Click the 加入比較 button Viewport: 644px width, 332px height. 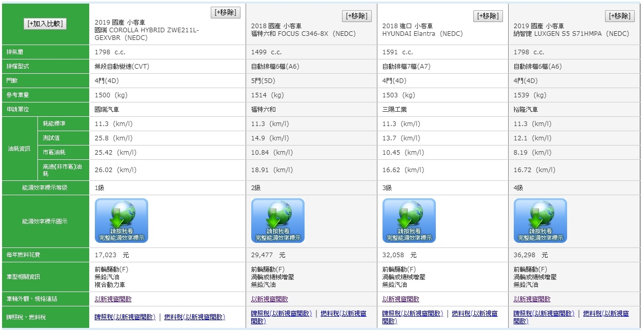tap(45, 24)
